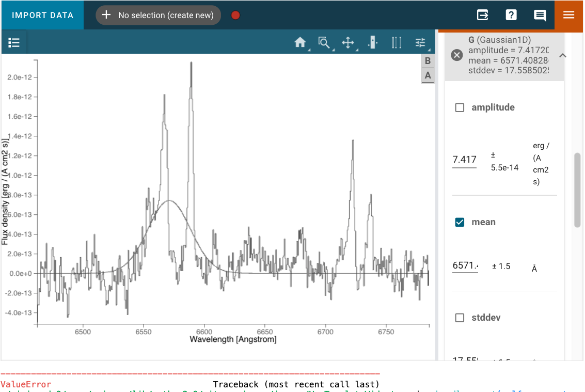
Task: Open the data layers list icon
Action: [13, 42]
